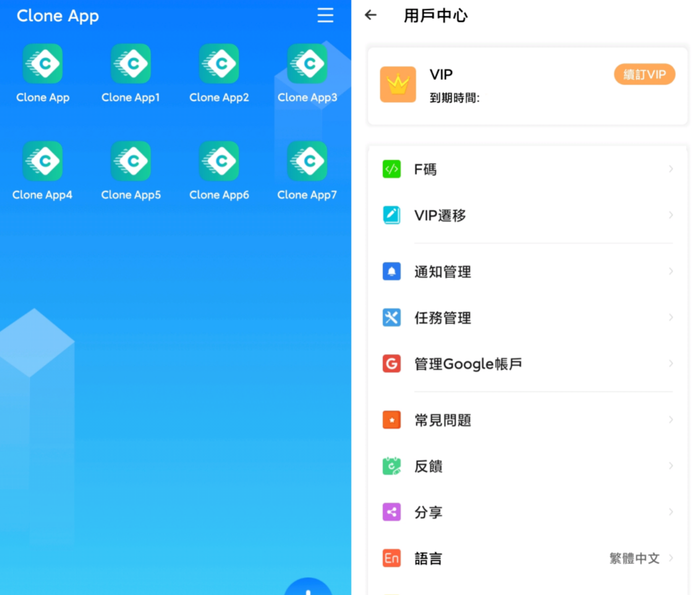Screen dimensions: 700x595
Task: Expand the F碼 row chevron
Action: coord(671,170)
